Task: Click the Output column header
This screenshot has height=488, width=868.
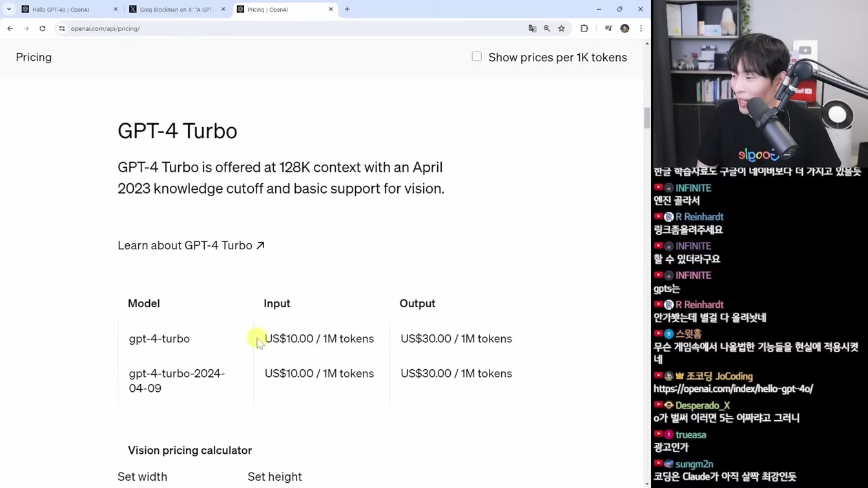Action: click(417, 303)
